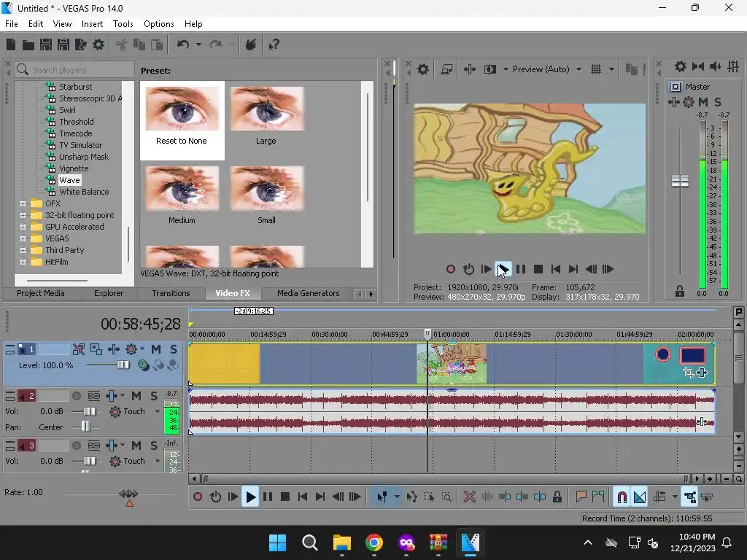Click the Open folder toolbar icon
Image resolution: width=747 pixels, height=560 pixels.
pyautogui.click(x=28, y=44)
